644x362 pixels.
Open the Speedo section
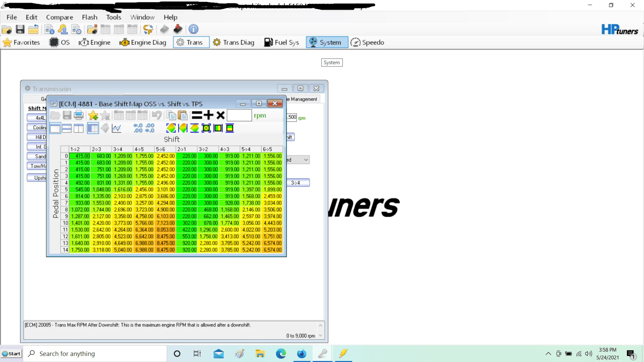click(x=367, y=42)
